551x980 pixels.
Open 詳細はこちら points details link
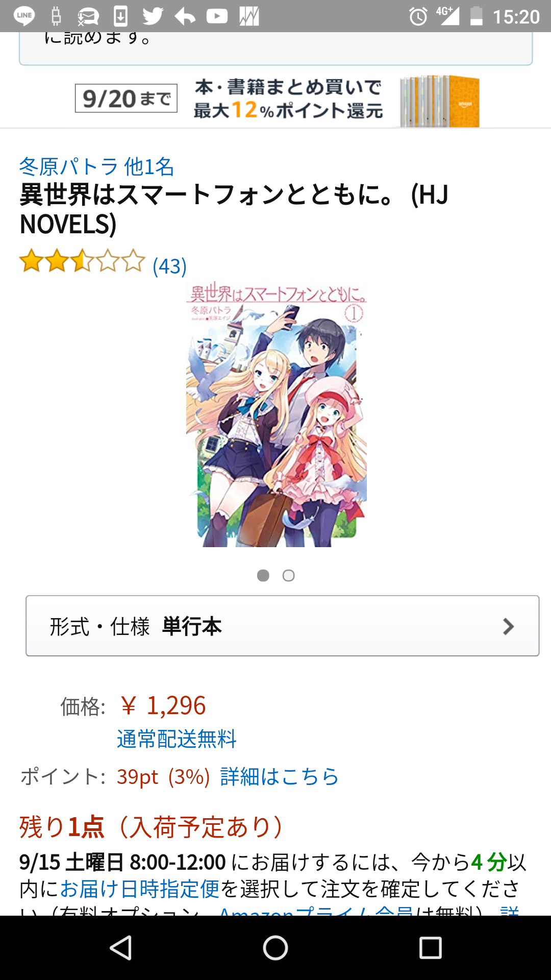280,776
